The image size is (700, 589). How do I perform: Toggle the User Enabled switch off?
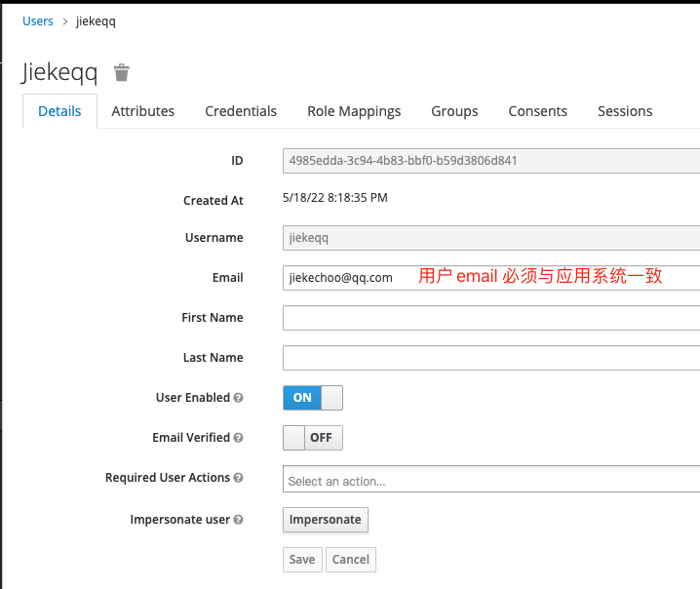312,398
